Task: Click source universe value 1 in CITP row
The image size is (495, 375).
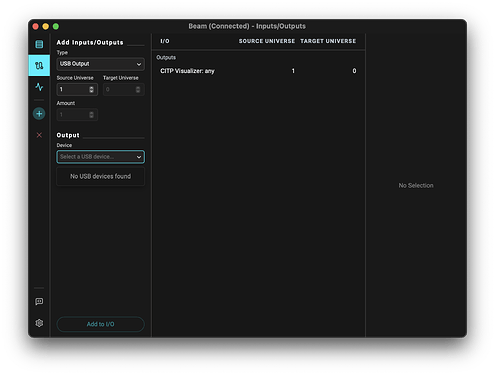Action: [x=293, y=71]
